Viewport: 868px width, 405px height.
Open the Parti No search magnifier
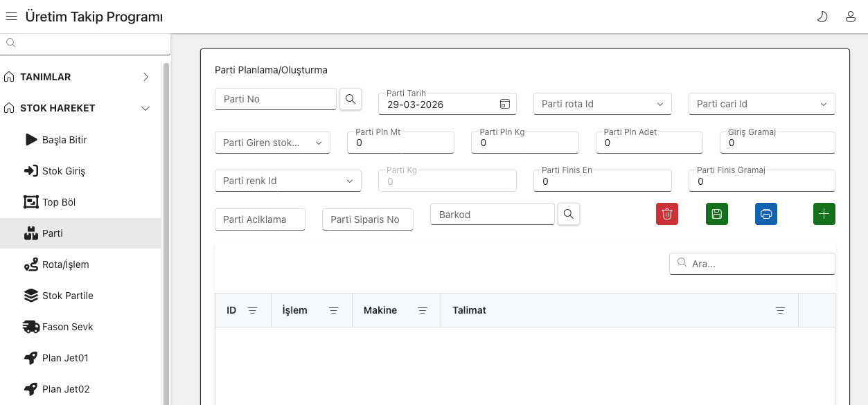coord(351,99)
